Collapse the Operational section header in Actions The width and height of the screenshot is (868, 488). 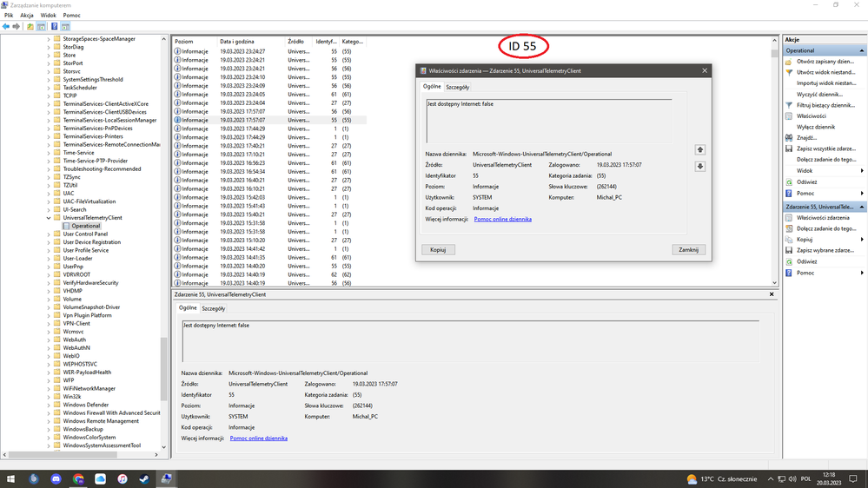click(861, 50)
